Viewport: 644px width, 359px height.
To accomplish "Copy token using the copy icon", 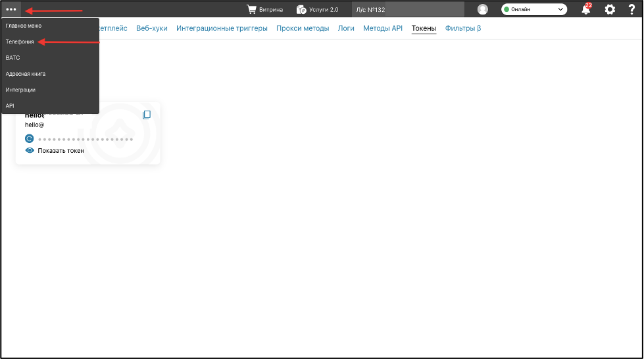I will [x=147, y=115].
